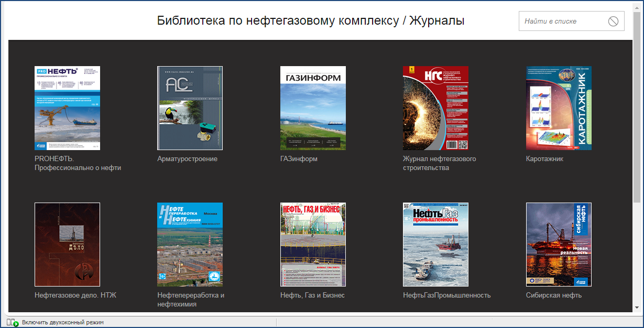Screen dimensions: 644x328
Task: Select 'Журнал нефтегазового строительства' title link
Action: click(x=440, y=163)
